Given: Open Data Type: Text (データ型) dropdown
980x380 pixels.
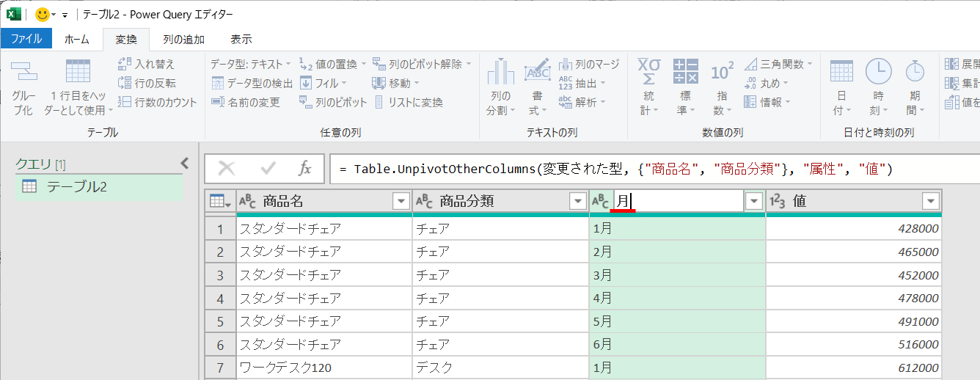Looking at the screenshot, I should pos(251,65).
